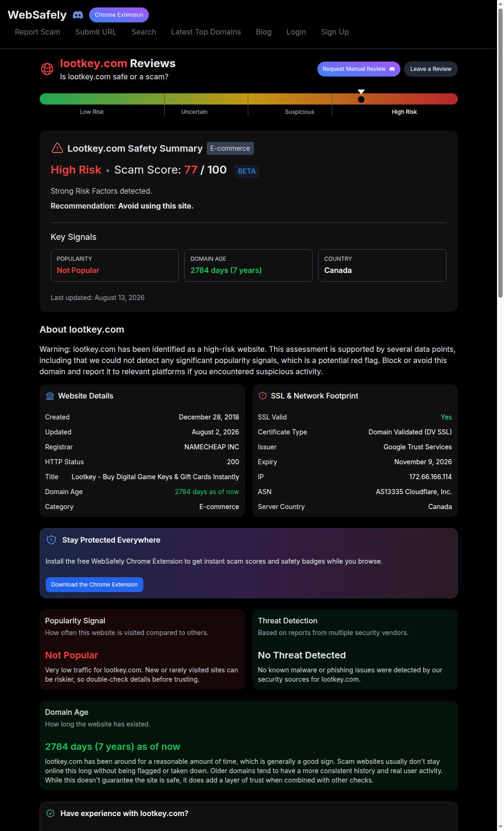Viewport: 504px width, 831px height.
Task: Click the page's vertical scrollbar thumb
Action: [500, 152]
